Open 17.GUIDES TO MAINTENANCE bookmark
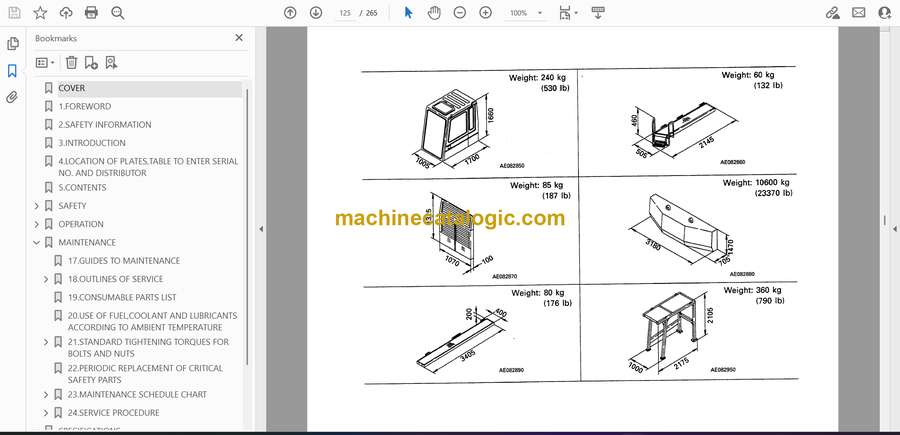The height and width of the screenshot is (435, 900). point(124,261)
